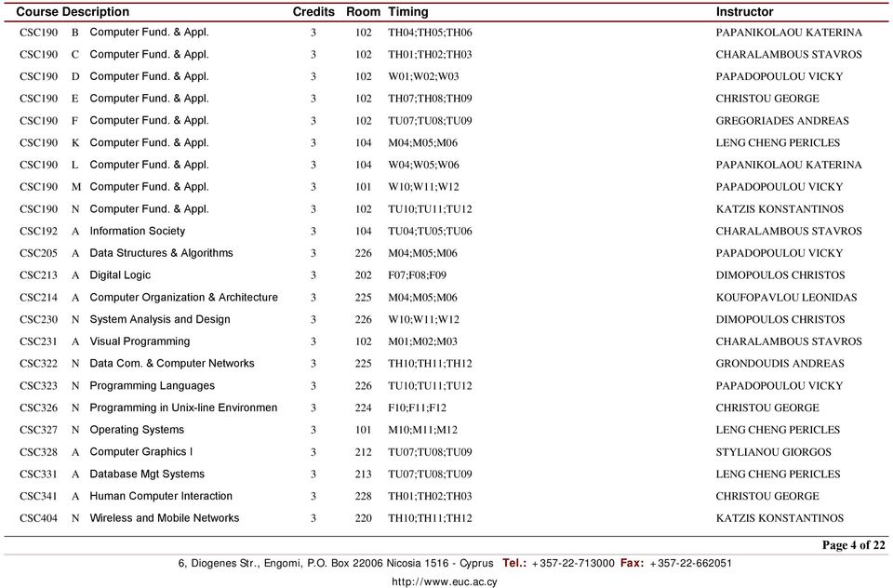
Task: Click course code CSC341
Action: point(39,496)
